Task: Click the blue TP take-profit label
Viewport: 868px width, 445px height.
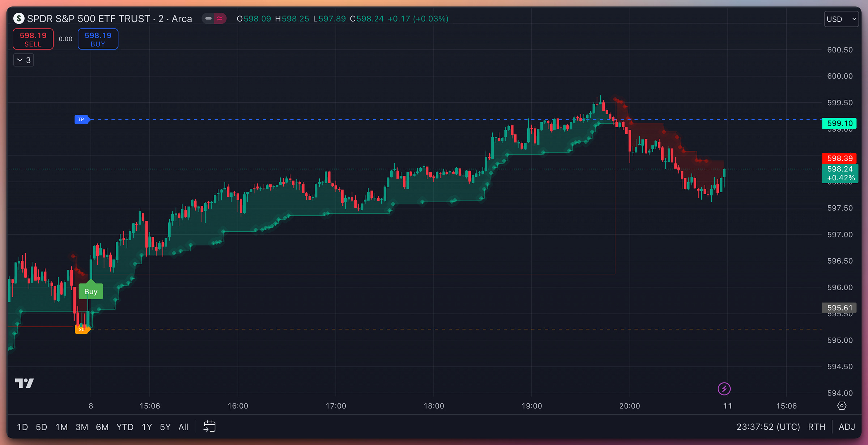Action: pyautogui.click(x=82, y=119)
